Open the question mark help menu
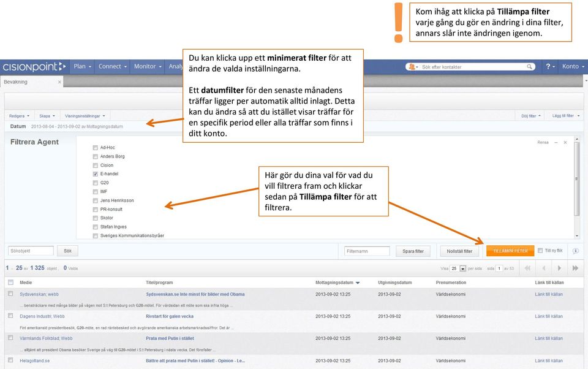 coord(550,66)
